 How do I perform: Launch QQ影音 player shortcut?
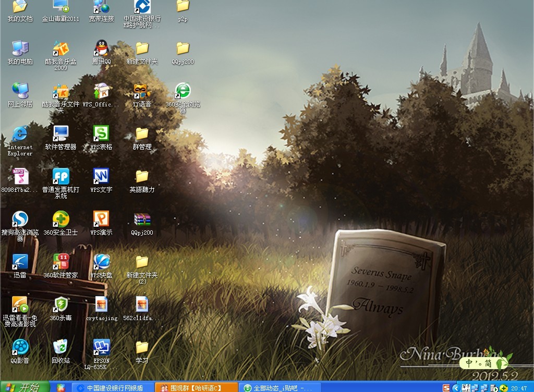point(20,351)
